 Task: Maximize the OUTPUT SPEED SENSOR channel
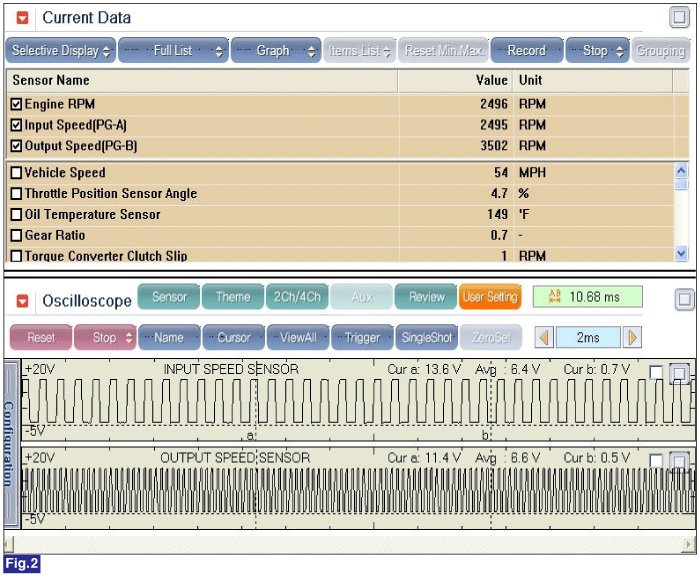click(679, 462)
